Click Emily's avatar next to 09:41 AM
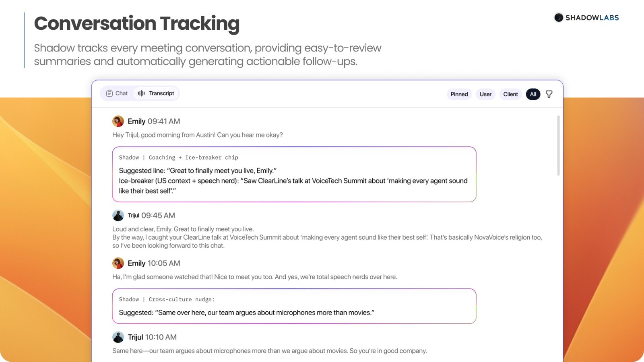644x362 pixels. pyautogui.click(x=117, y=121)
